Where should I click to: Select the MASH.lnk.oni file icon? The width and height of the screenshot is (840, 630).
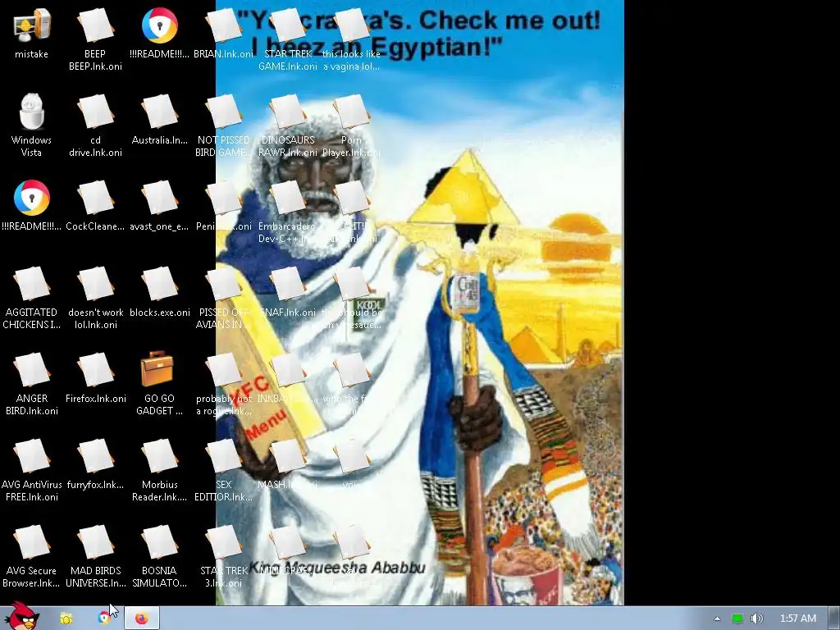[288, 456]
